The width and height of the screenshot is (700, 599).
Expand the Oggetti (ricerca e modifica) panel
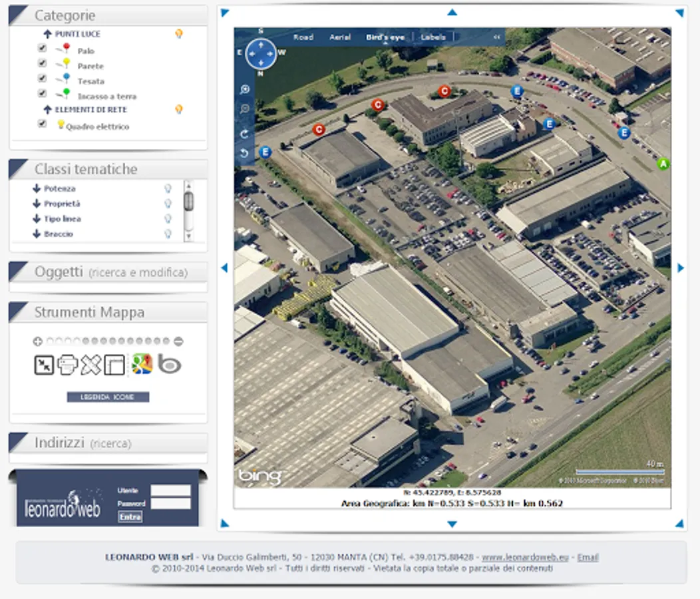[x=108, y=272]
